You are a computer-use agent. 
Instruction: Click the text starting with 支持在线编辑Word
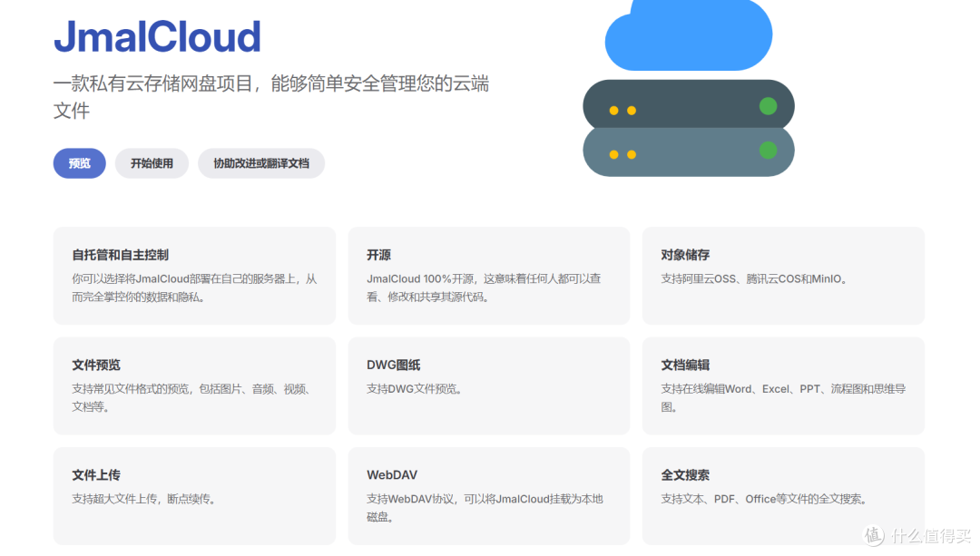pos(783,398)
